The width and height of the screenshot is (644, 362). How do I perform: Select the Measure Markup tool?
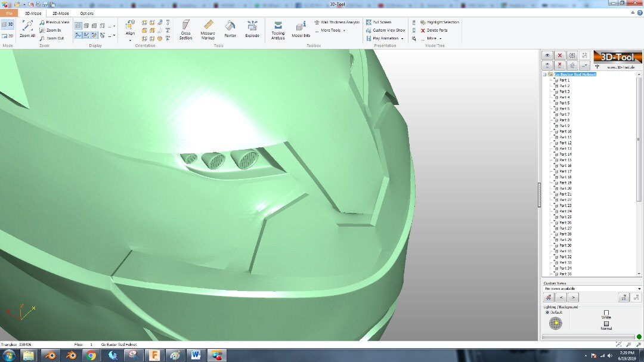[208, 30]
